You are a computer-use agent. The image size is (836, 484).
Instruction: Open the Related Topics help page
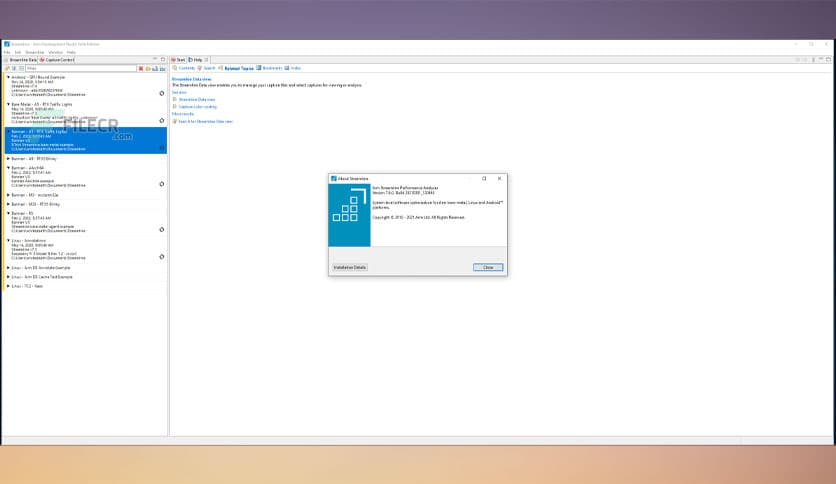click(239, 68)
